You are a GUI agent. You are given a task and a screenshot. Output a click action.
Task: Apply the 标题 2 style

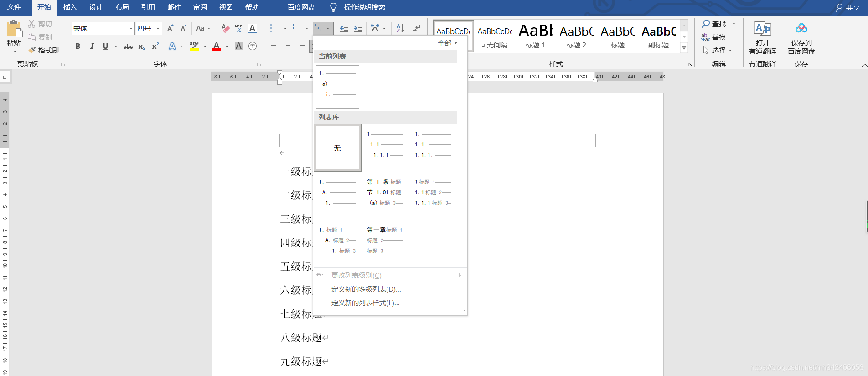576,36
